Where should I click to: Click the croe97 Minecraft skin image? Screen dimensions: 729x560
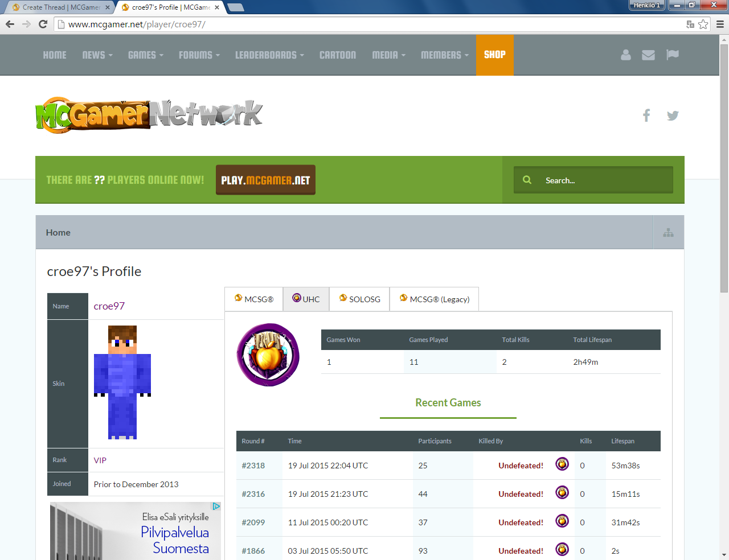(122, 382)
